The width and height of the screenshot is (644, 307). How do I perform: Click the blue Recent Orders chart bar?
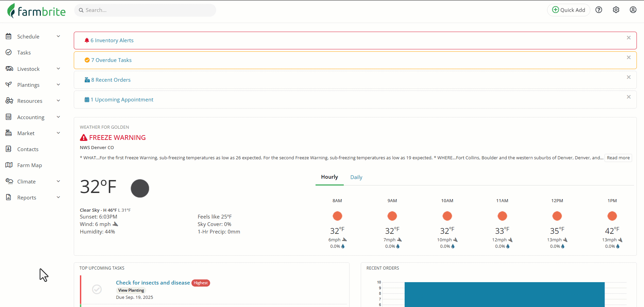pos(505,294)
